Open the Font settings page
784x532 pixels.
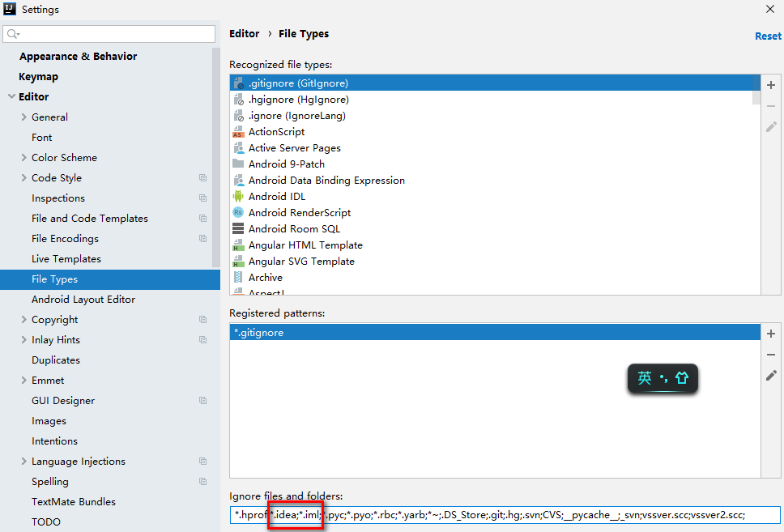pyautogui.click(x=41, y=138)
